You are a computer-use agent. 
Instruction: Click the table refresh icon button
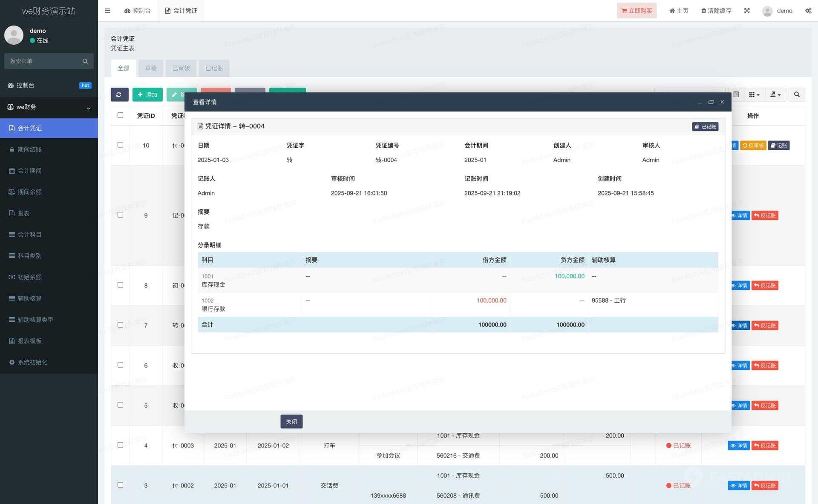tap(119, 94)
